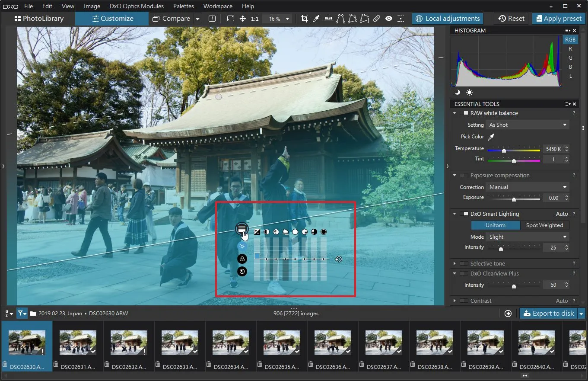588x381 pixels.
Task: Select the Light sun category icon
Action: [x=242, y=246]
